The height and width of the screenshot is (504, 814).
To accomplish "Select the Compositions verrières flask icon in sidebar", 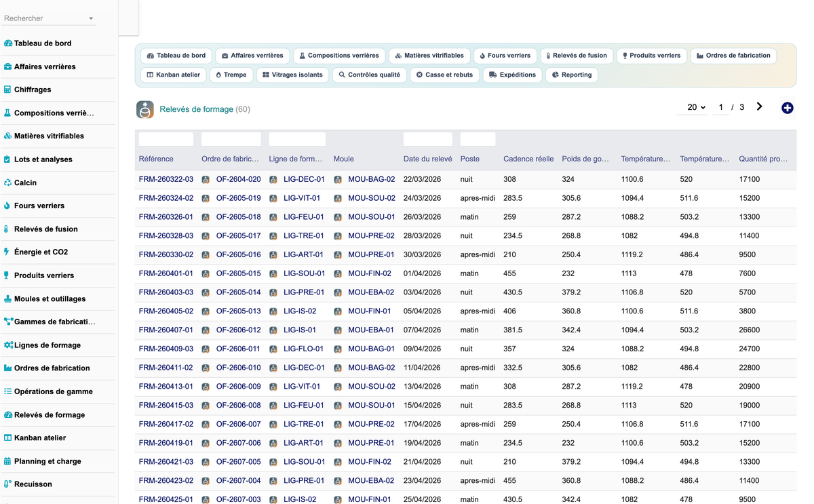I will (8, 113).
